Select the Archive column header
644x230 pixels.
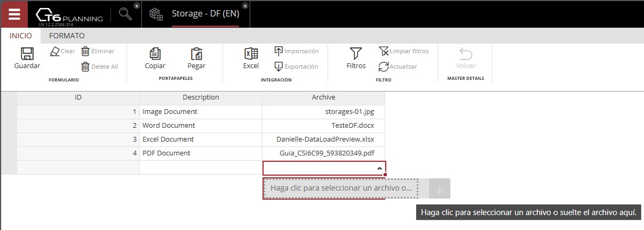click(323, 98)
